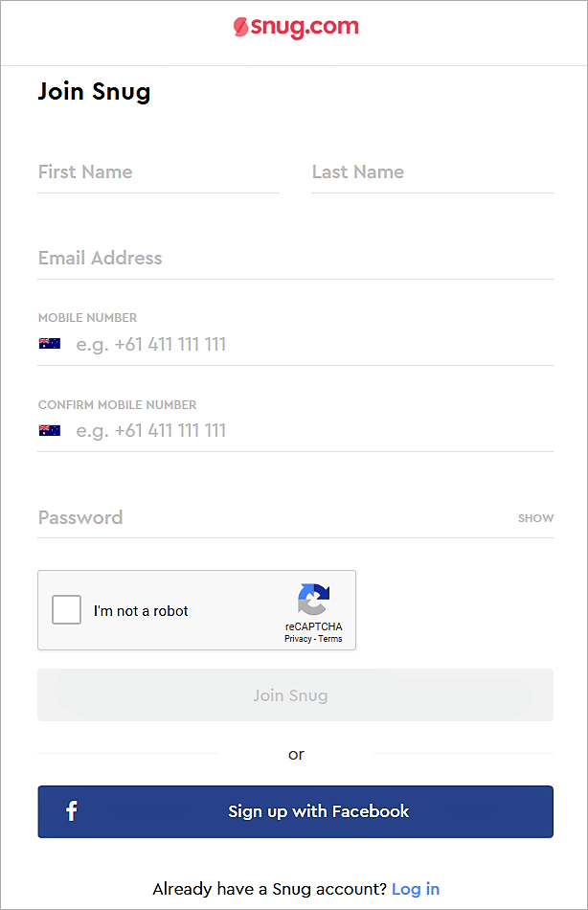
Task: Check the I'm not a robot checkbox
Action: click(x=66, y=609)
